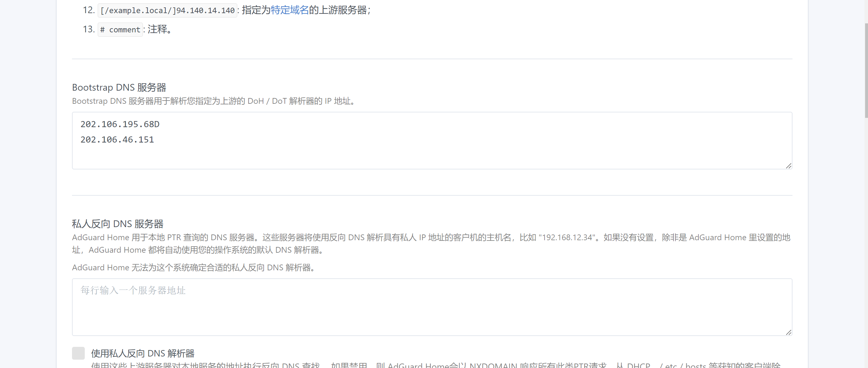Viewport: 868px width, 368px height.
Task: Open the 特定域名 link
Action: click(290, 10)
